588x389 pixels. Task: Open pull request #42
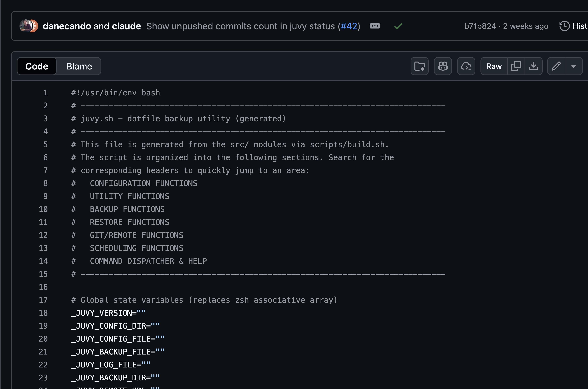(349, 26)
